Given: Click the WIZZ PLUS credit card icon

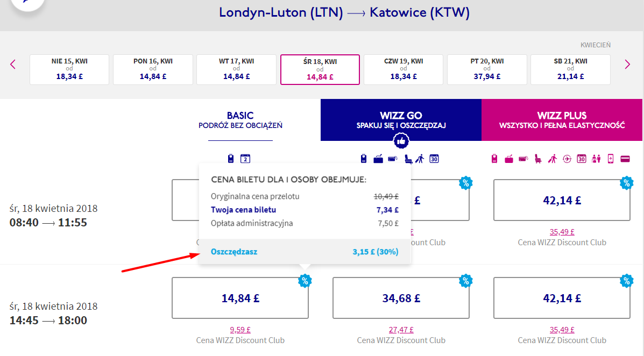Looking at the screenshot, I should pyautogui.click(x=625, y=159).
